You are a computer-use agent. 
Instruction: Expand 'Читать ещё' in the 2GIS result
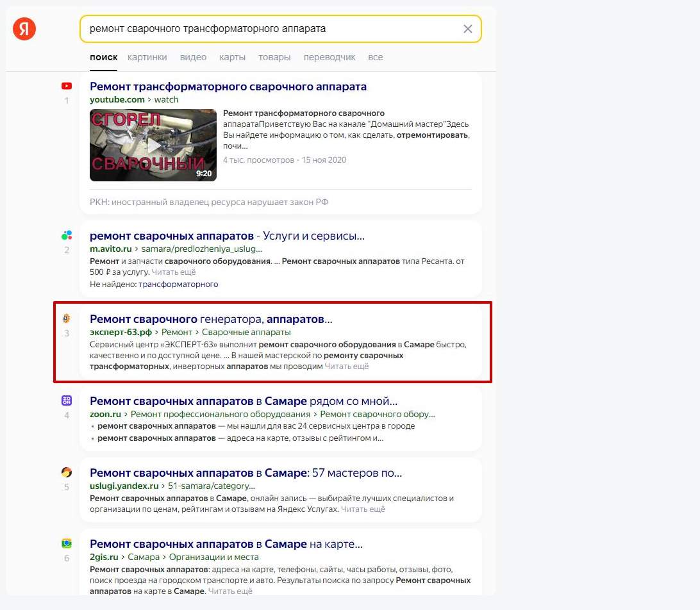[230, 591]
